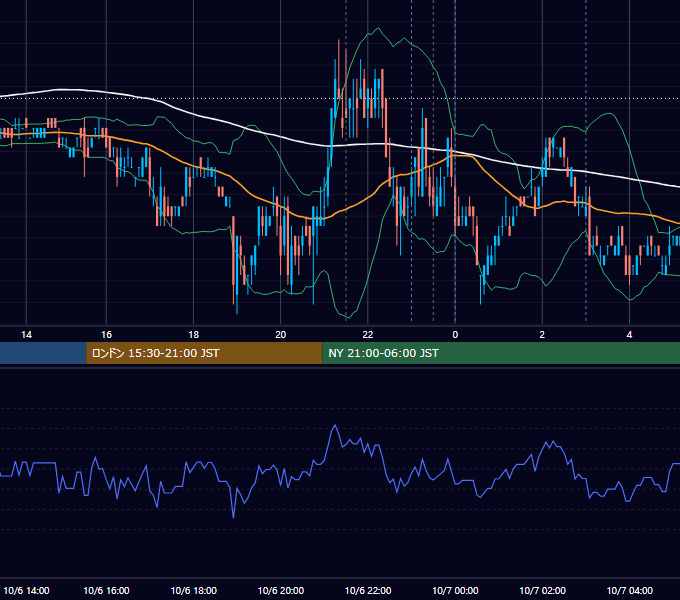Click the 4 hour label on price chart axis
This screenshot has width=680, height=600.
tap(629, 335)
